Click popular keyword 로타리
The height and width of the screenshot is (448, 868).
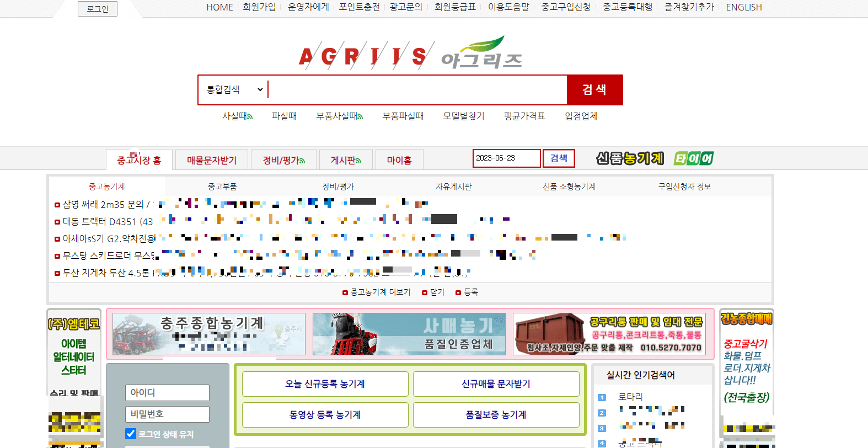[x=630, y=397]
